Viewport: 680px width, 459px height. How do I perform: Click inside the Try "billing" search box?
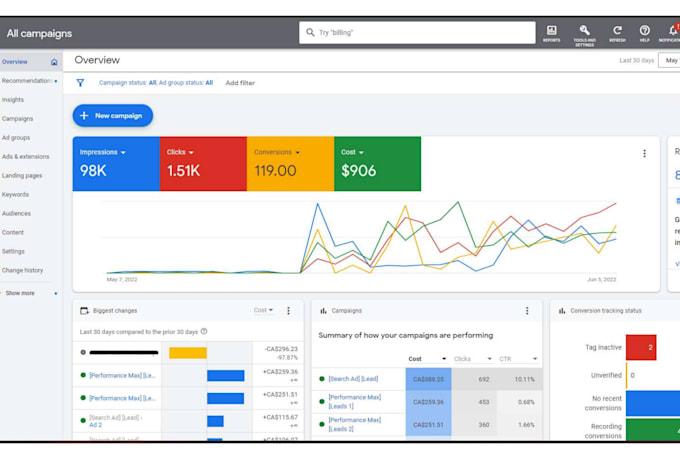click(417, 33)
